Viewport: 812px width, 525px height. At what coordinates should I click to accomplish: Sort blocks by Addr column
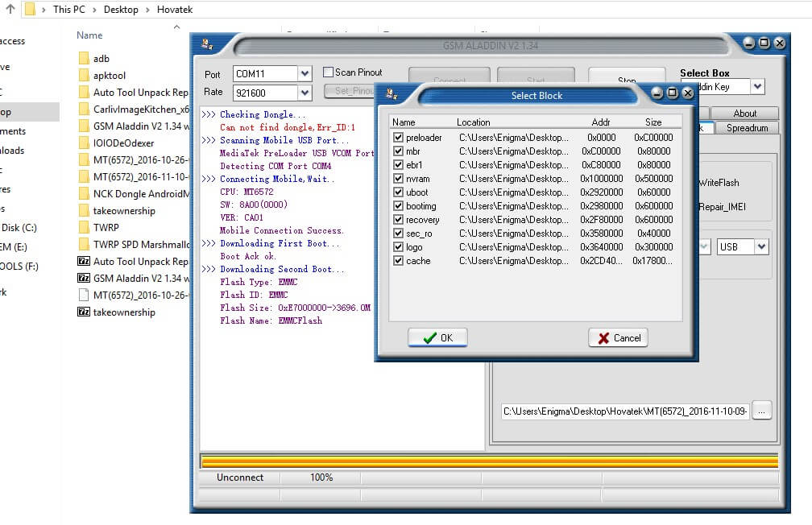[x=601, y=122]
